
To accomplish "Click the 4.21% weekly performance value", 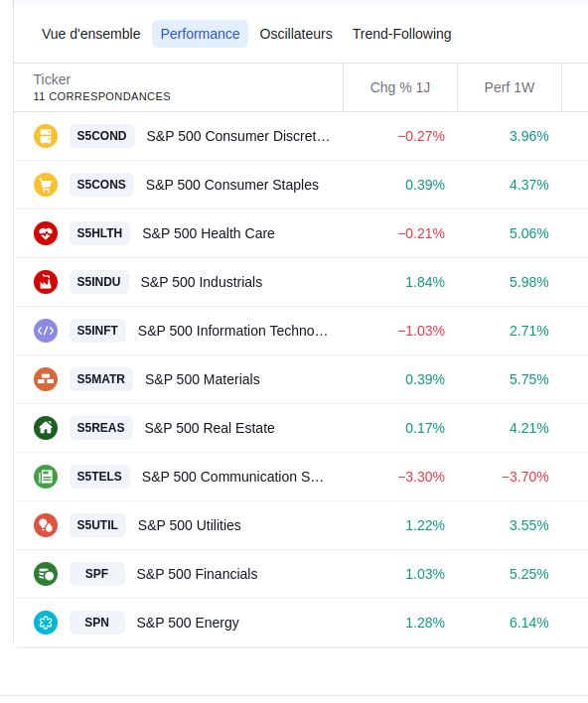I will click(528, 428).
